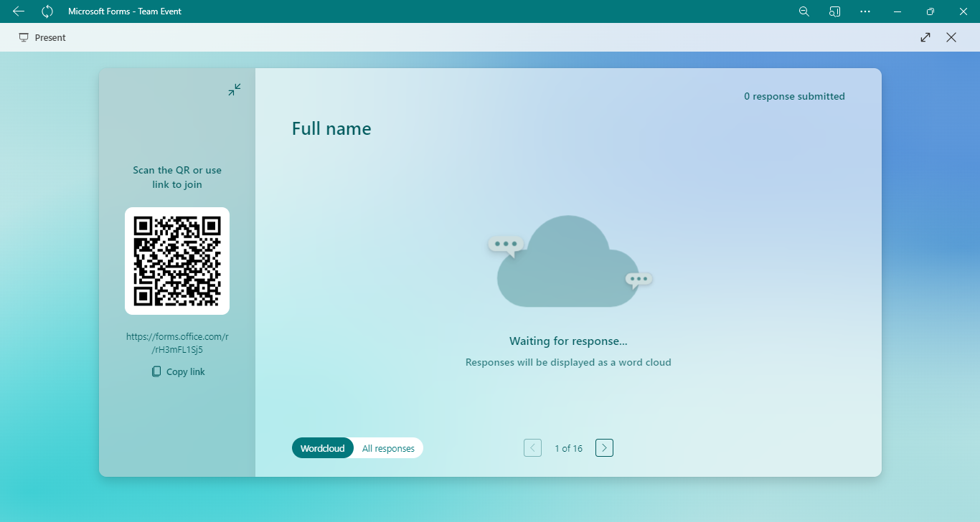Click the cast display icon in title bar

click(x=834, y=11)
